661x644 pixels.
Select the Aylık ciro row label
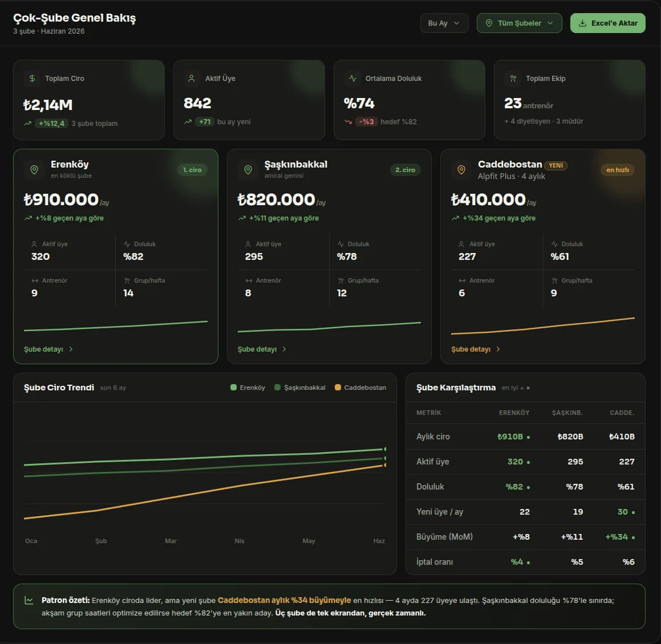tap(433, 437)
